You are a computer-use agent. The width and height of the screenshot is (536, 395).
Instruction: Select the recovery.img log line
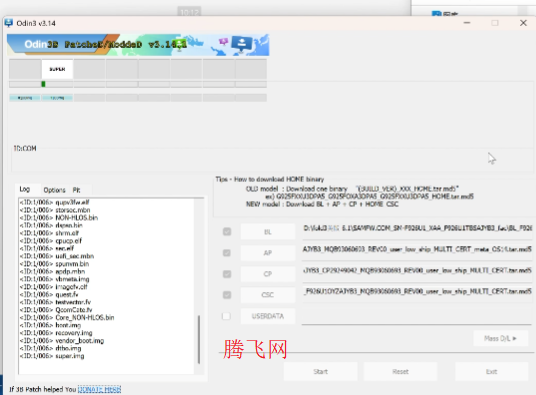[56, 333]
